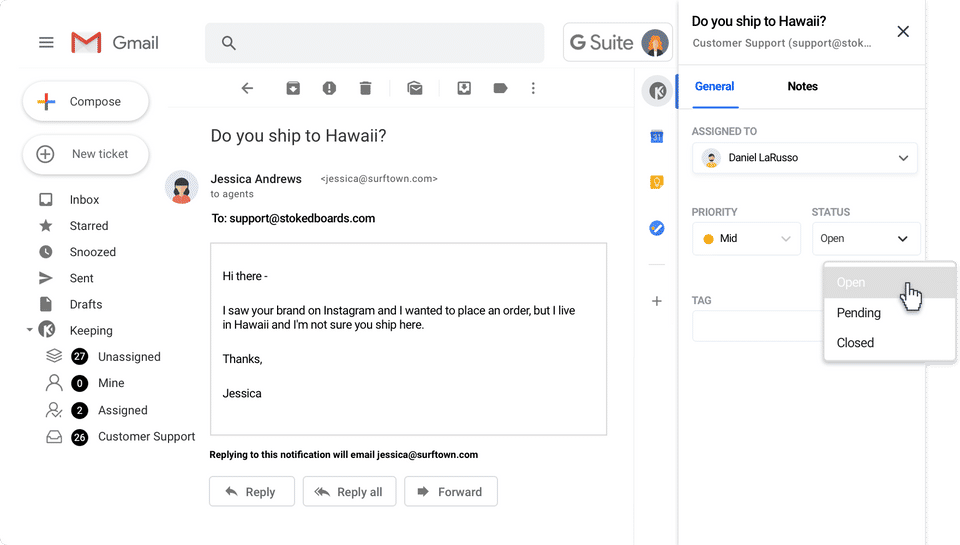Screen dimensions: 960x545
Task: Open the Google Calendar side panel icon
Action: 657,137
